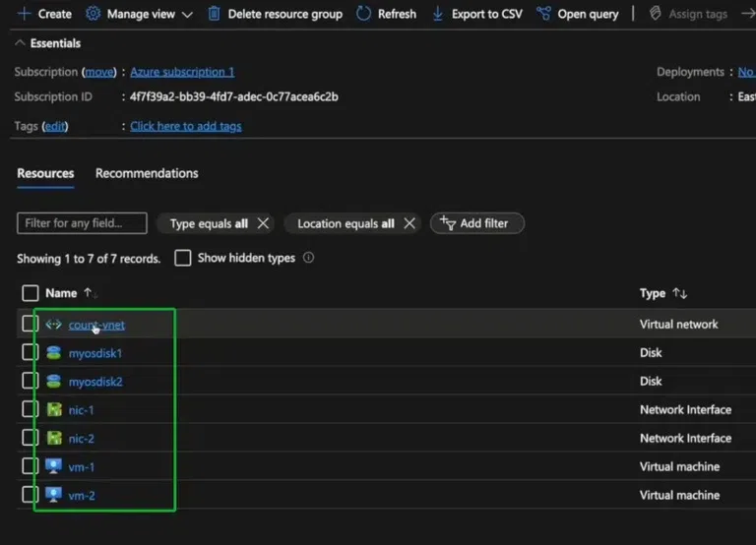Open the count-vnet resource link
Image resolution: width=756 pixels, height=545 pixels.
click(96, 325)
